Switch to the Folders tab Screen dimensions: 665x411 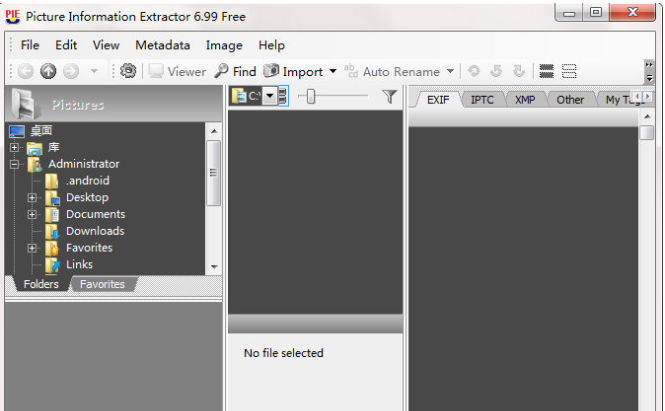(41, 284)
